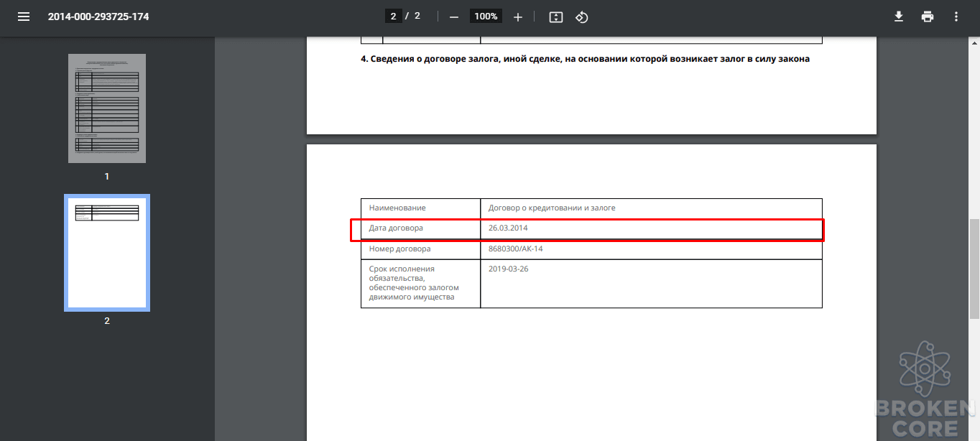The height and width of the screenshot is (441, 980).
Task: Select page 2 thumbnail
Action: tap(107, 253)
